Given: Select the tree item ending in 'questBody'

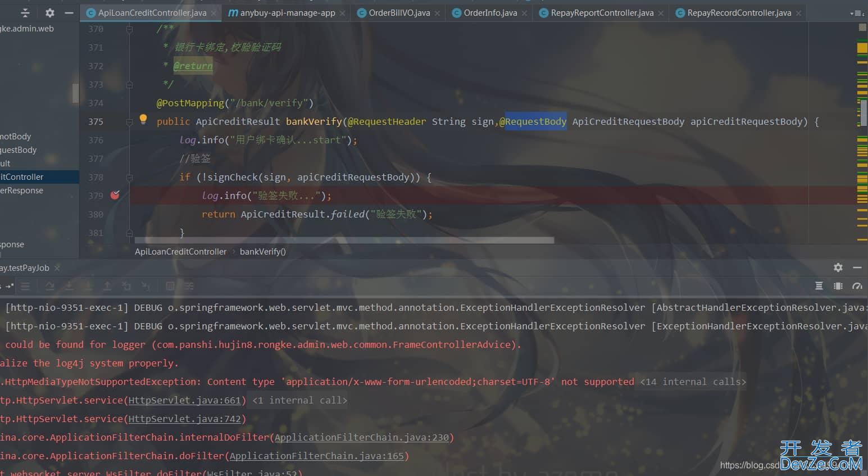Looking at the screenshot, I should pyautogui.click(x=39, y=150).
